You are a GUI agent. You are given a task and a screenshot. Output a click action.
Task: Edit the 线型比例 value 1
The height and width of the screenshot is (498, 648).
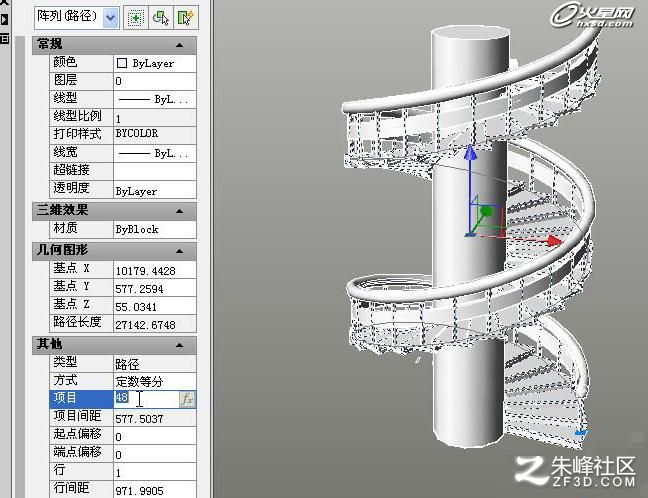(x=155, y=117)
